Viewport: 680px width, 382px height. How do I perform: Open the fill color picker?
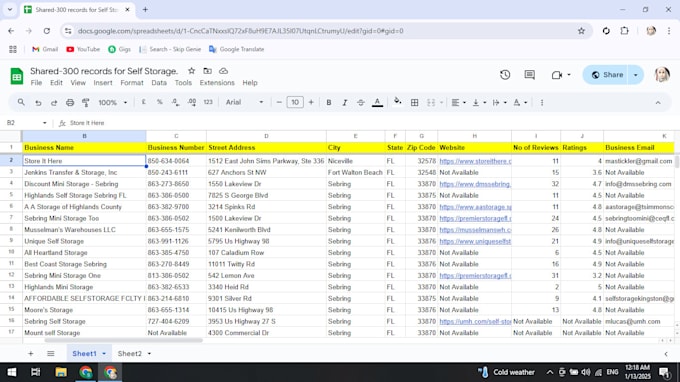coord(397,102)
